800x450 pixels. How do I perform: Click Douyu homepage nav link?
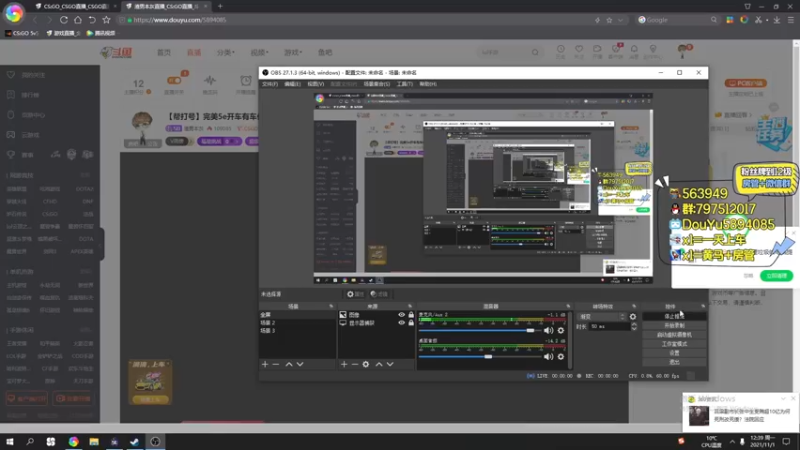pos(164,53)
